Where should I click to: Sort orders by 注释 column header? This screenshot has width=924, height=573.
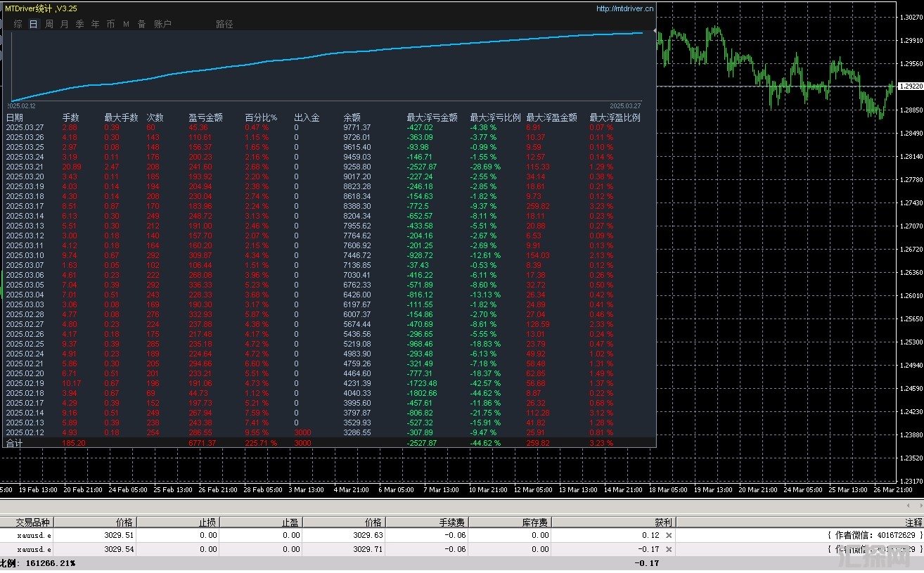point(800,522)
